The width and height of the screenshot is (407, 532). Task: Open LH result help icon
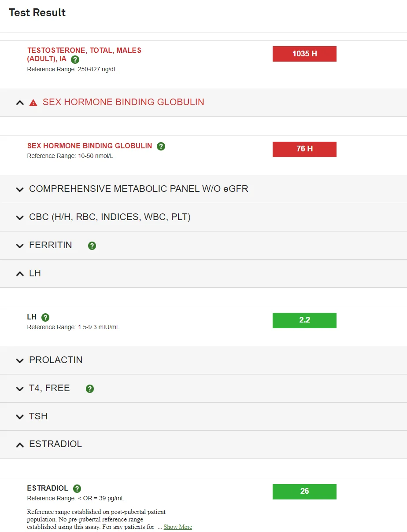[x=45, y=317]
